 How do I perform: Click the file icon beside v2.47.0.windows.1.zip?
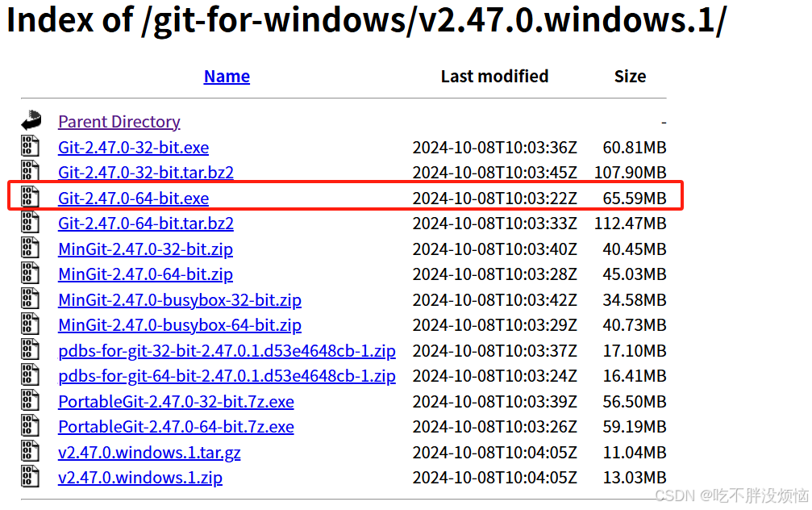(x=30, y=476)
